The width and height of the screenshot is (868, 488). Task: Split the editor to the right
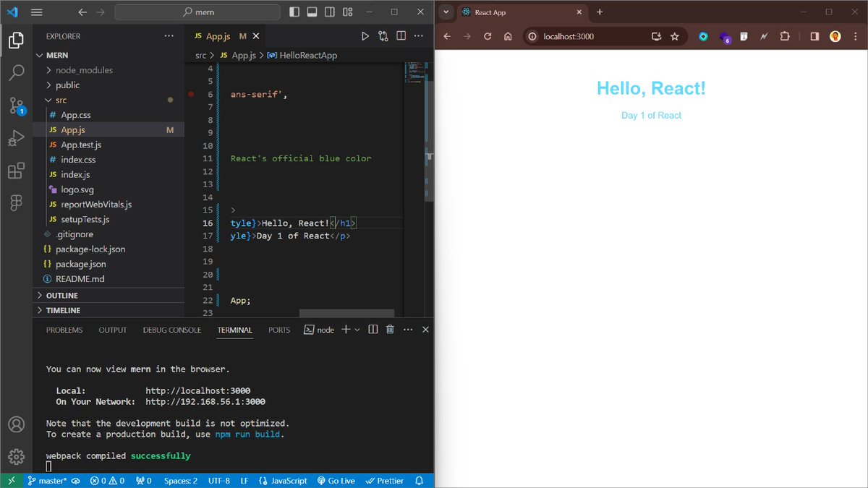(401, 36)
